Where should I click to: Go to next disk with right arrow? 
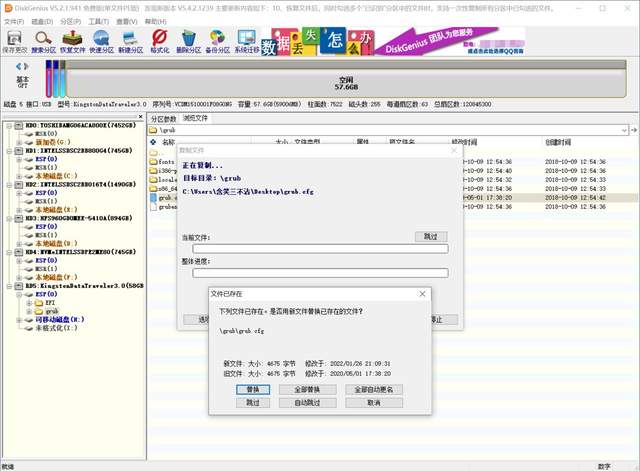tap(26, 66)
